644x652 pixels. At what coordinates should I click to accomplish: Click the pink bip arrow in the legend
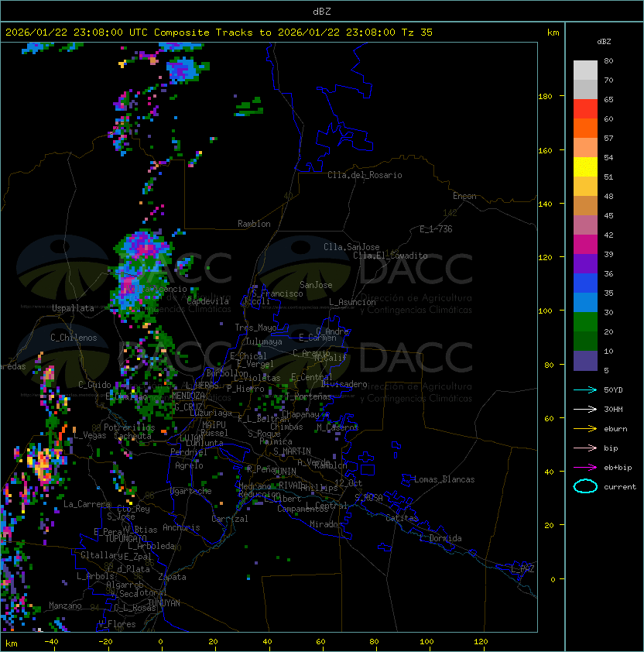(585, 448)
